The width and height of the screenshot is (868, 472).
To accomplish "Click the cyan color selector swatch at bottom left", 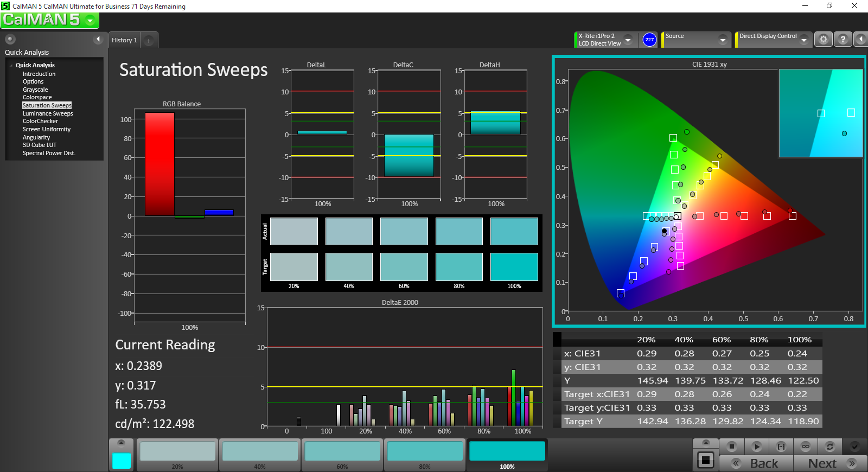I will [x=122, y=461].
